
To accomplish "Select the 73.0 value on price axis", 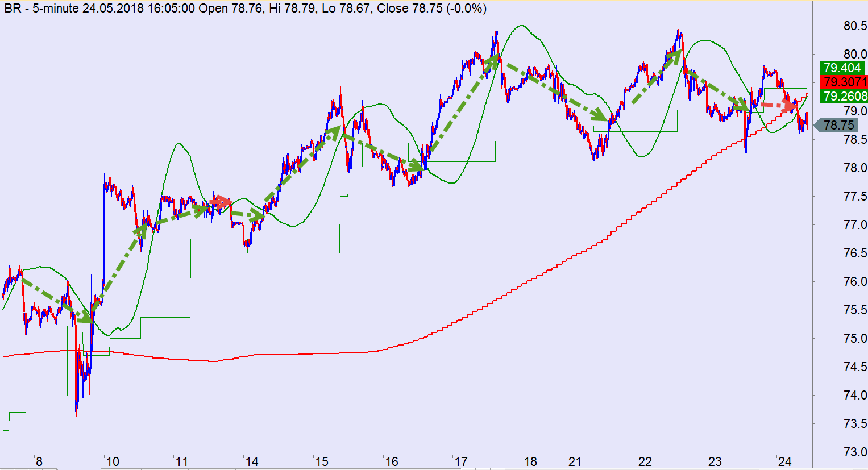I will [855, 452].
